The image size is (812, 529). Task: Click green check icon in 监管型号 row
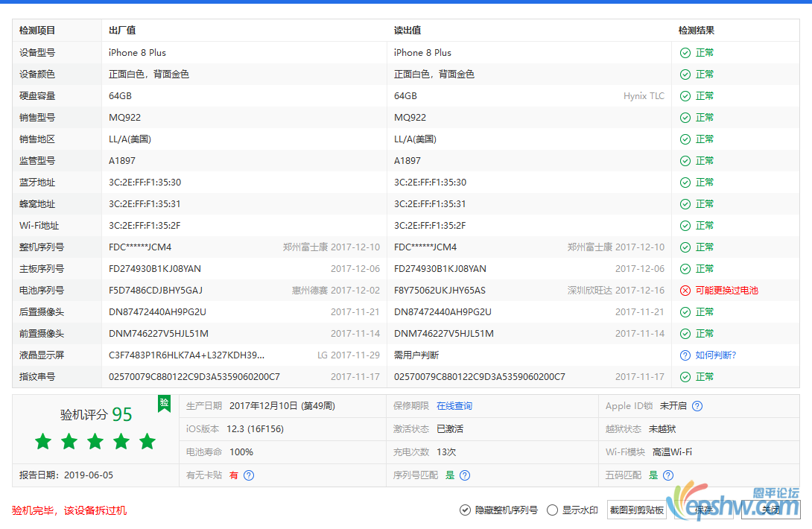click(685, 161)
